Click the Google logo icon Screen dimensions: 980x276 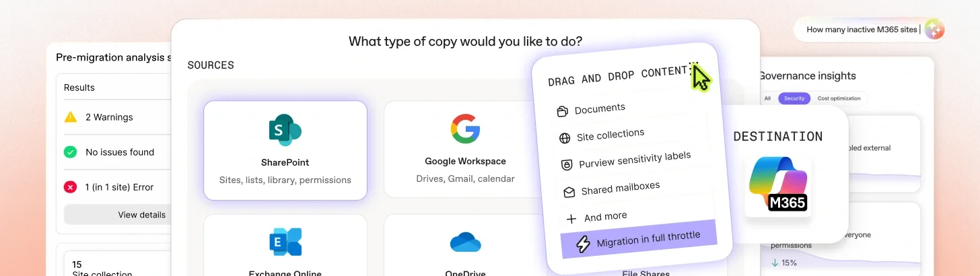coord(465,129)
